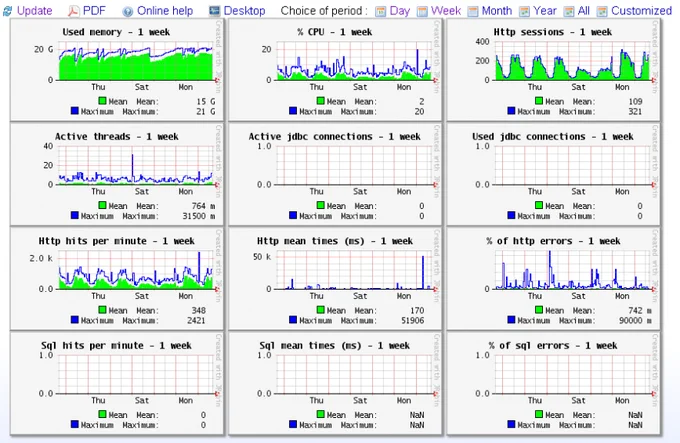This screenshot has width=680, height=443.
Task: Open the % of http errors graph
Action: [x=553, y=279]
